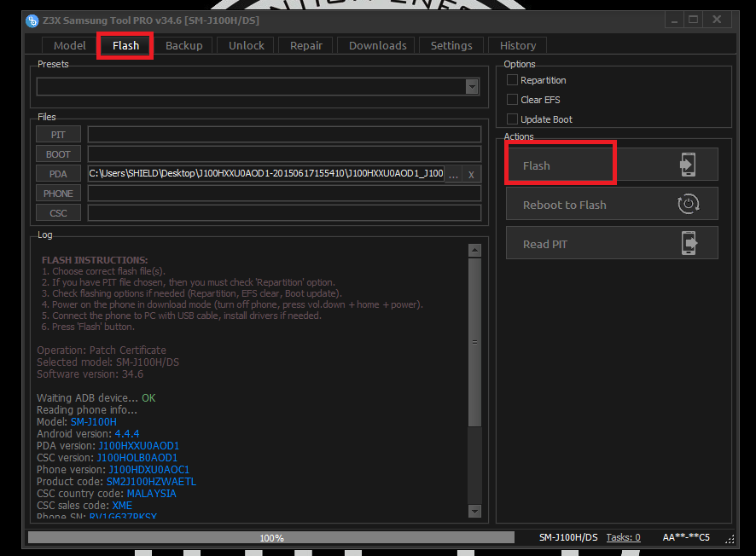756x556 pixels.
Task: Click the log scrollbar up arrow
Action: point(475,251)
